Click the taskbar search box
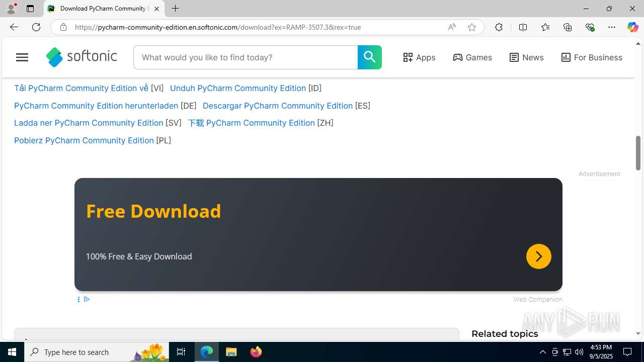The width and height of the screenshot is (644, 362). pyautogui.click(x=97, y=352)
